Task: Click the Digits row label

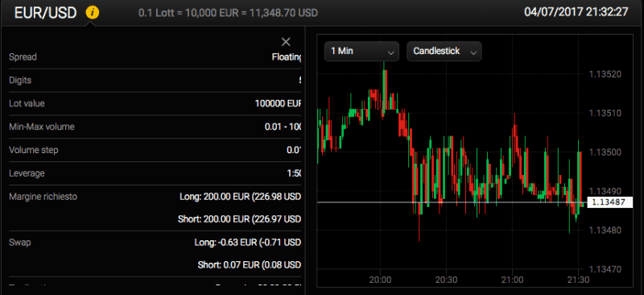Action: [x=20, y=81]
